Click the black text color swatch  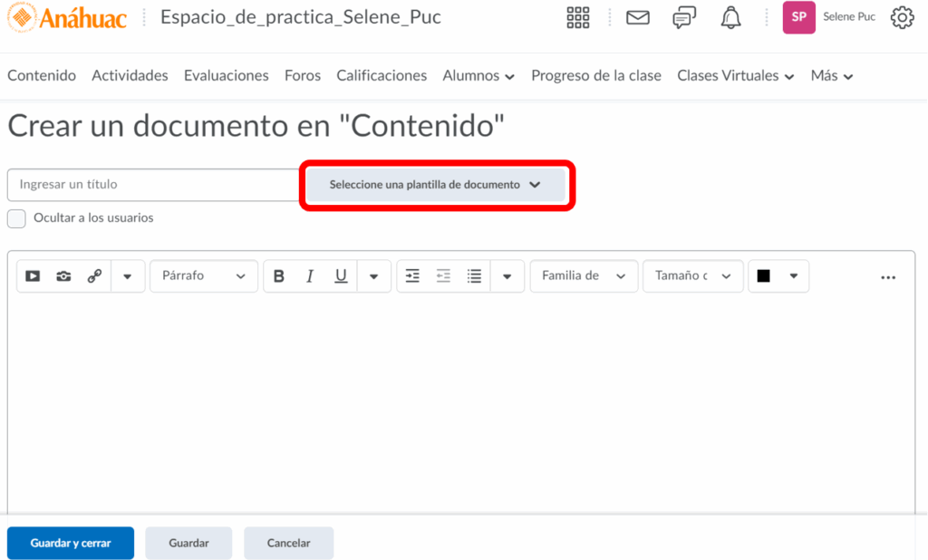tap(763, 276)
